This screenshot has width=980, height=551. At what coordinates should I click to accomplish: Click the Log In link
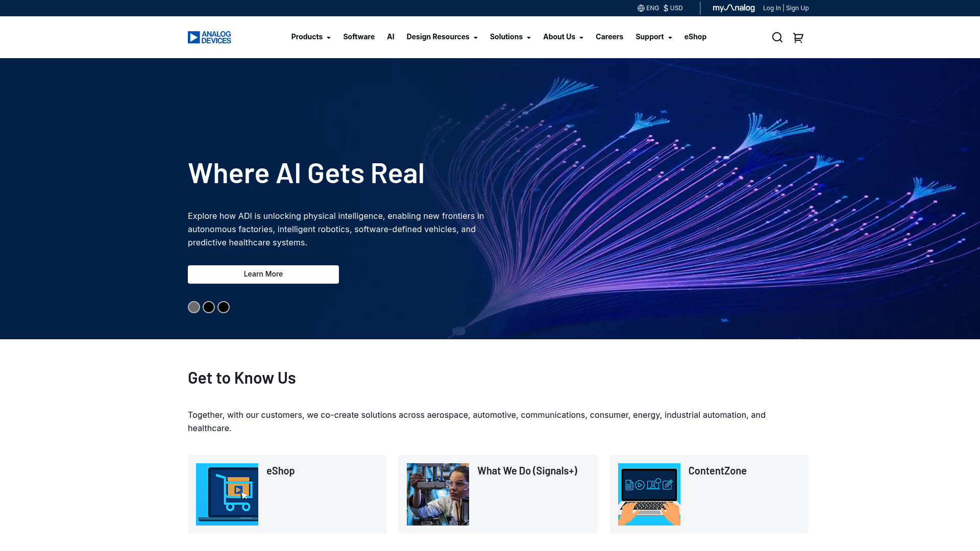tap(772, 8)
